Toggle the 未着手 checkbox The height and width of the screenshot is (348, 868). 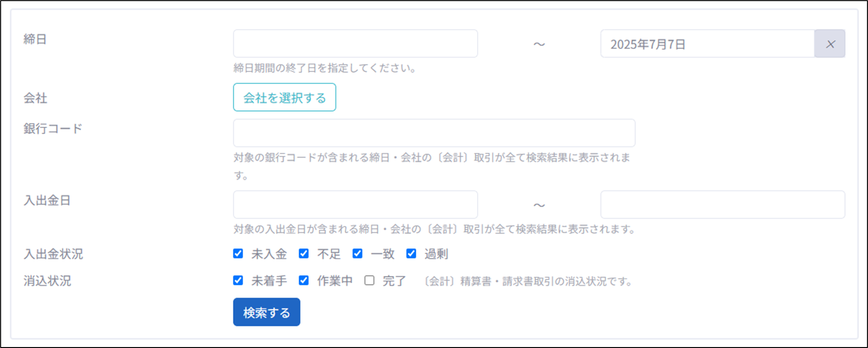pos(238,280)
